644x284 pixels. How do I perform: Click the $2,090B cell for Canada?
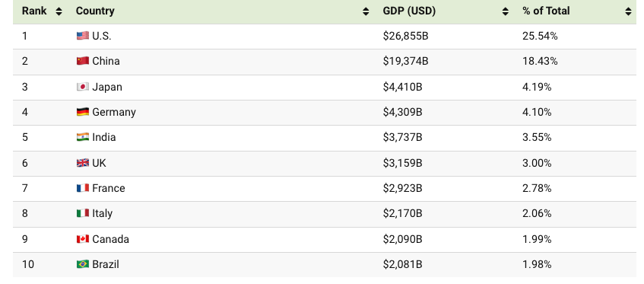402,239
